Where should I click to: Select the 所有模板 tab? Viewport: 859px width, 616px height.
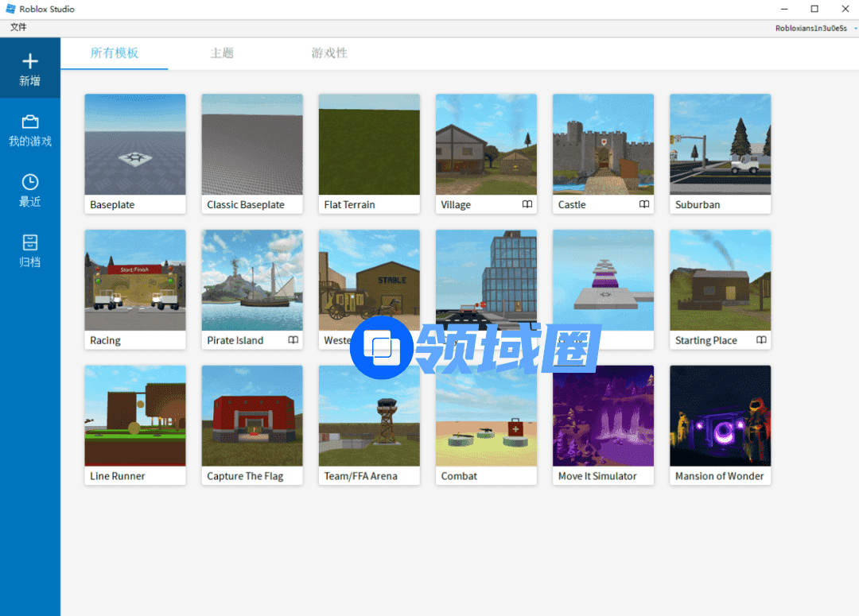pos(115,53)
